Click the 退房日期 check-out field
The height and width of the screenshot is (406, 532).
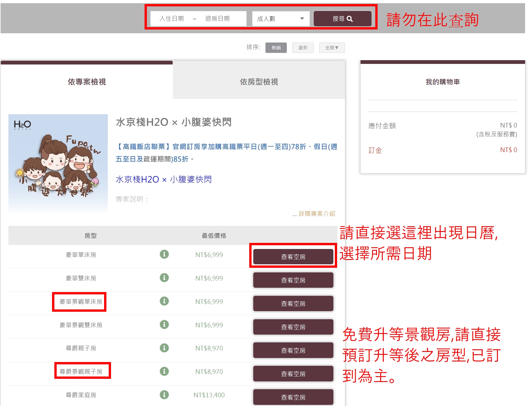(x=217, y=19)
